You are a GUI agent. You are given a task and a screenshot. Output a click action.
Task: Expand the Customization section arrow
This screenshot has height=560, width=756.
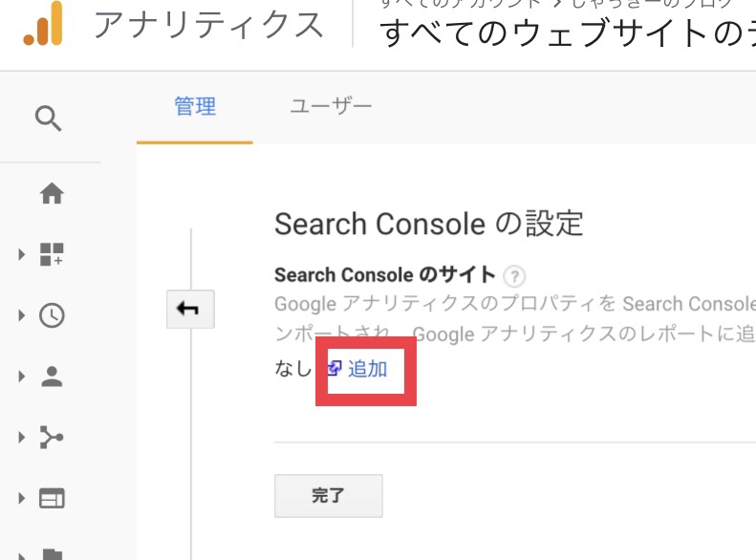[x=21, y=254]
